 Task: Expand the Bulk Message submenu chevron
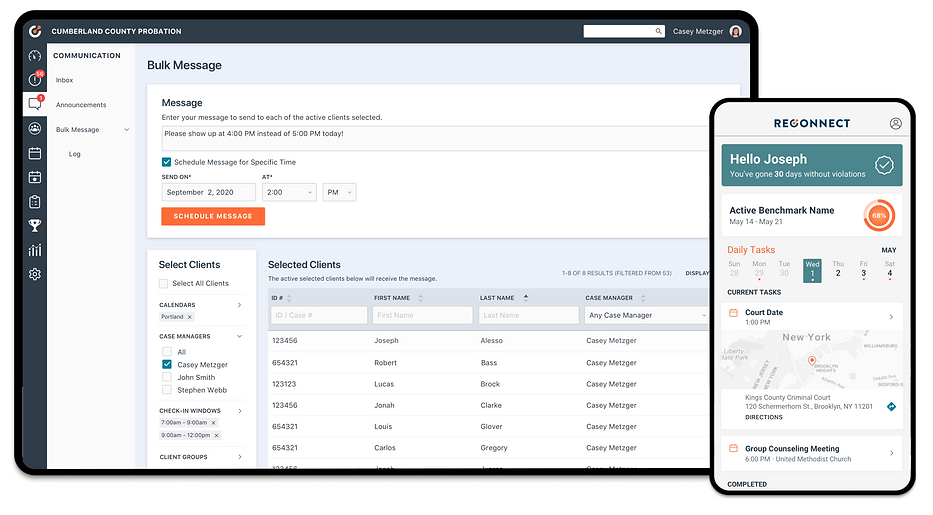126,130
